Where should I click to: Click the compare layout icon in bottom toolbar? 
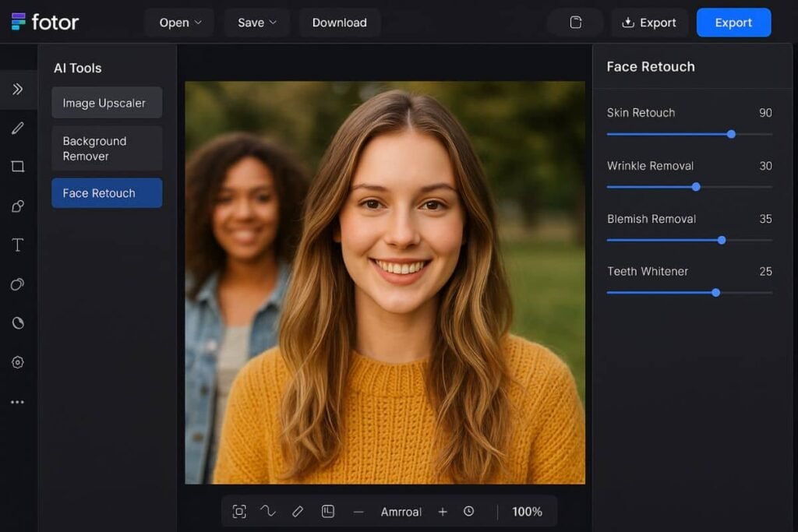point(327,511)
